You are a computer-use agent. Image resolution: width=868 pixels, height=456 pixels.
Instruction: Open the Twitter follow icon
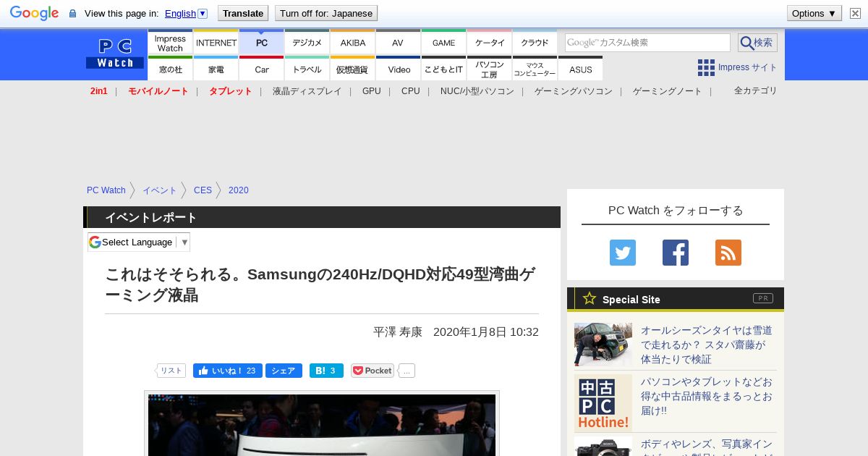pos(623,253)
